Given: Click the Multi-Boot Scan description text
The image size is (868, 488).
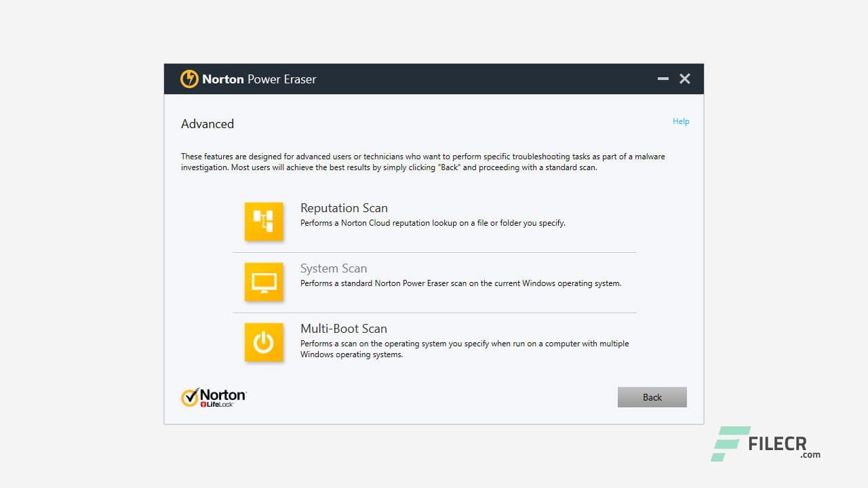Looking at the screenshot, I should pyautogui.click(x=465, y=348).
